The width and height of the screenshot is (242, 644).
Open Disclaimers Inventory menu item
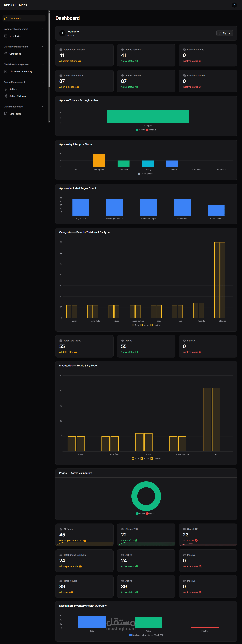pos(21,71)
